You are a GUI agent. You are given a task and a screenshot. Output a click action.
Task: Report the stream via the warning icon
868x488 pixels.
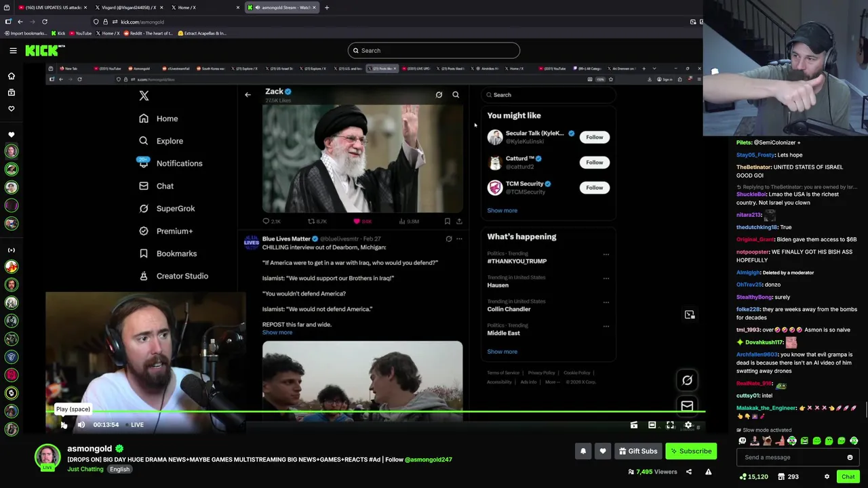[708, 472]
